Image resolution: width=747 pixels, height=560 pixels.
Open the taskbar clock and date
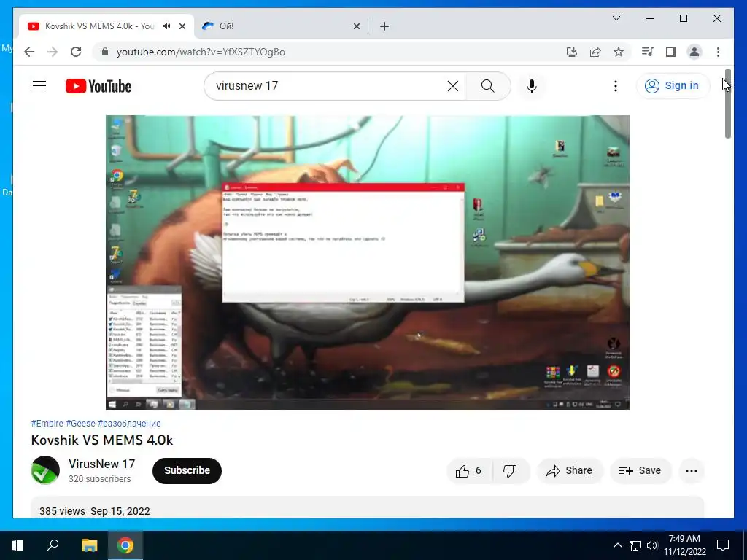click(x=684, y=545)
